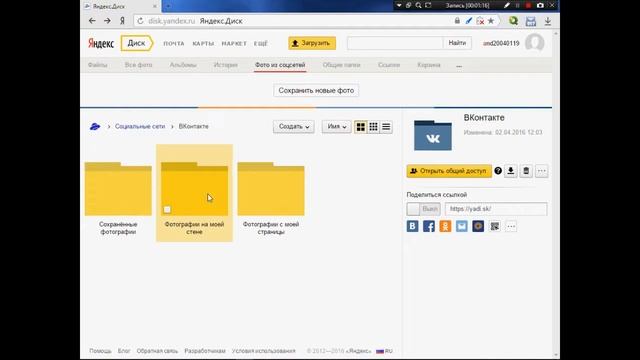Open КАРТЫ link in header
Viewport: 640px width, 360px height.
(203, 44)
